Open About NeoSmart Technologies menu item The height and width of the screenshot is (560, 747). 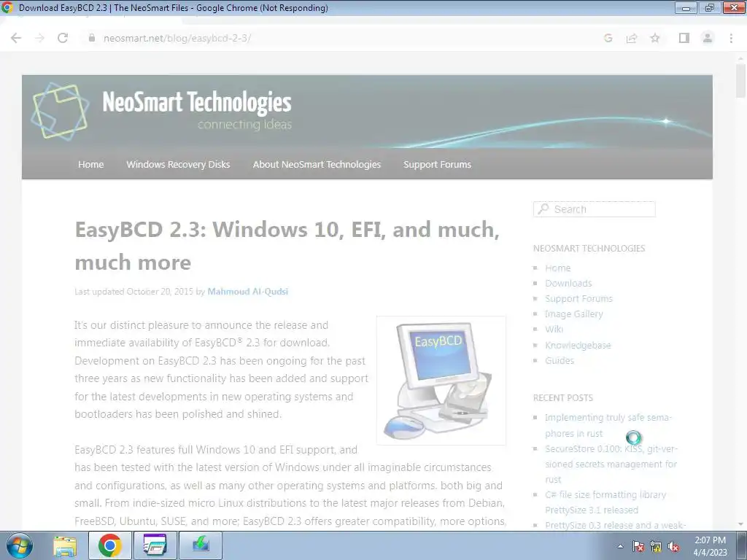tap(317, 164)
